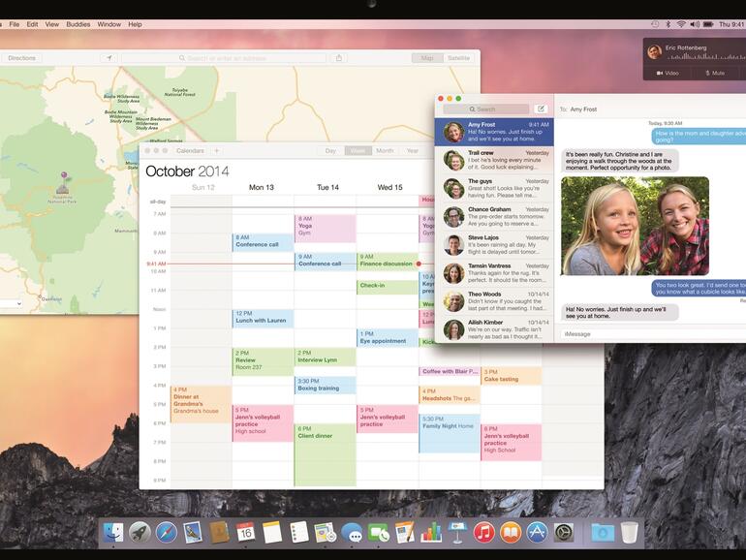Open Calendar icon showing 16 in dock
Viewport: 746px width, 560px height.
[245, 533]
